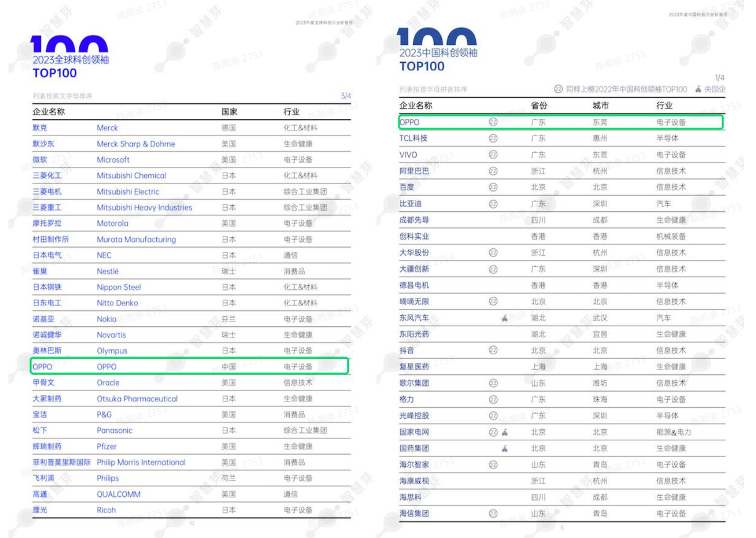Click the 22 badge in the 抖音 row
This screenshot has height=538, width=756.
click(493, 351)
